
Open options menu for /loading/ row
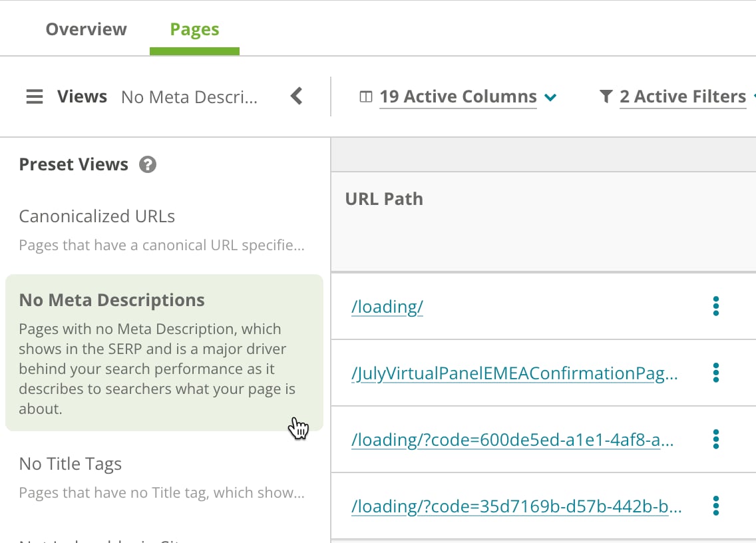tap(715, 306)
